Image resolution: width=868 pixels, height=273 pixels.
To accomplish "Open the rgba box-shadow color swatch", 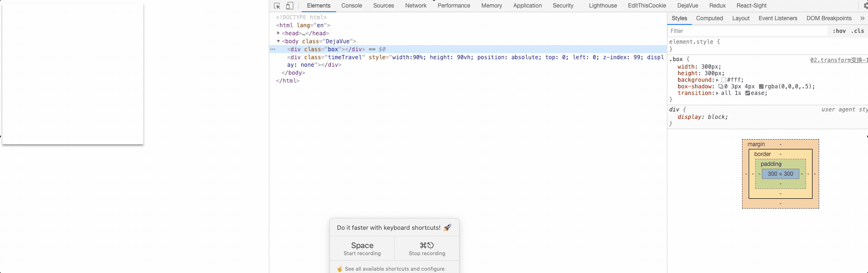I will [761, 86].
